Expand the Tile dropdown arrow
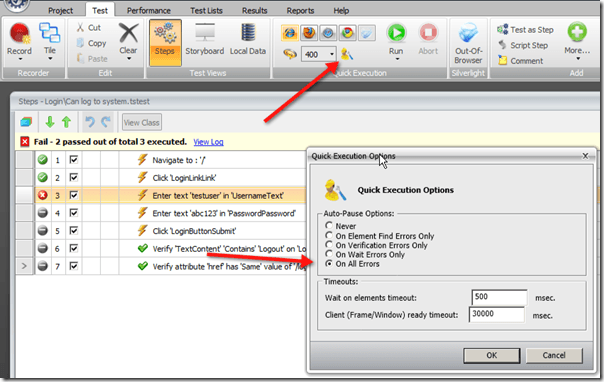This screenshot has width=604, height=382. (50, 59)
